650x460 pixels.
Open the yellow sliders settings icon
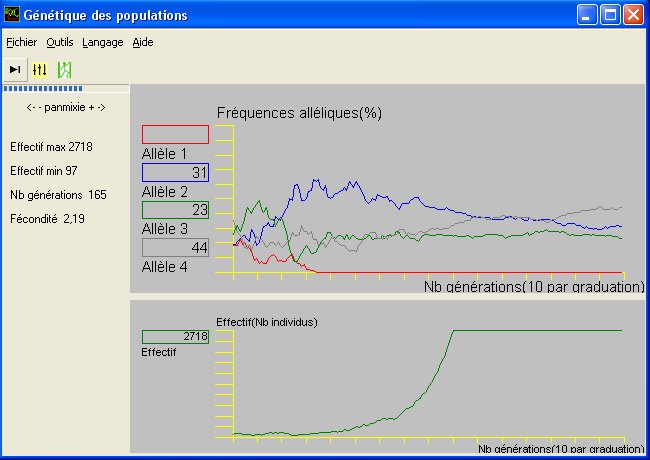(40, 69)
